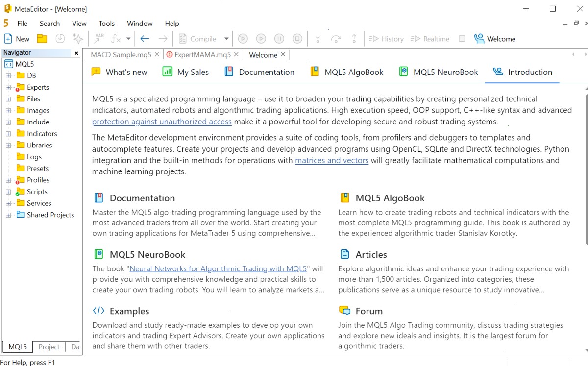Open the dropdown arrow next to fx
Screen dimensions: 588x366
128,39
